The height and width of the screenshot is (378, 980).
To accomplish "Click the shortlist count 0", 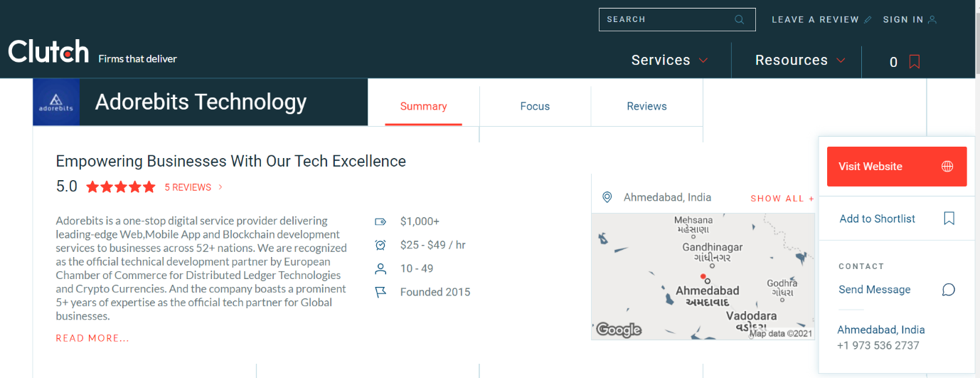I will 894,62.
